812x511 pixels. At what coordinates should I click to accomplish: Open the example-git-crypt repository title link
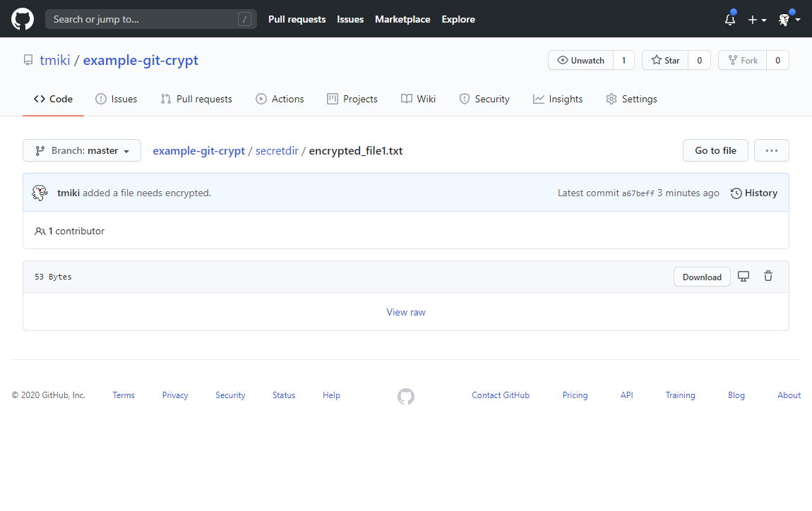click(141, 60)
